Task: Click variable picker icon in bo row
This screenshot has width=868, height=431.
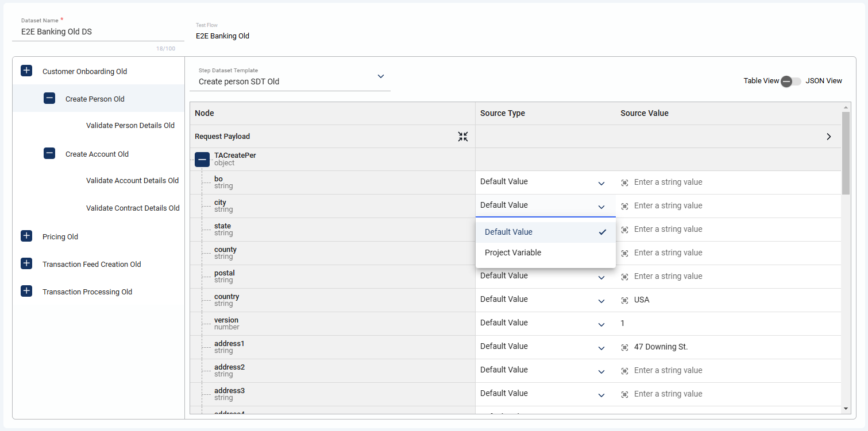Action: (624, 183)
